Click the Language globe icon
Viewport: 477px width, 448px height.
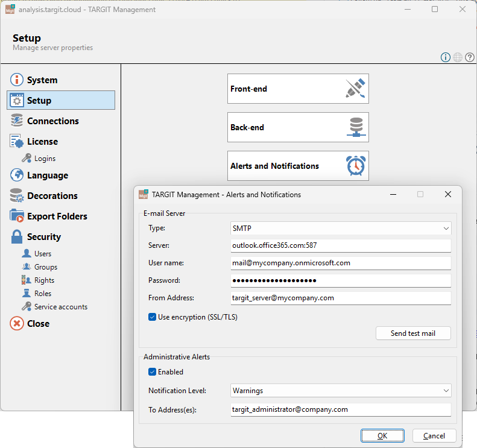click(17, 175)
